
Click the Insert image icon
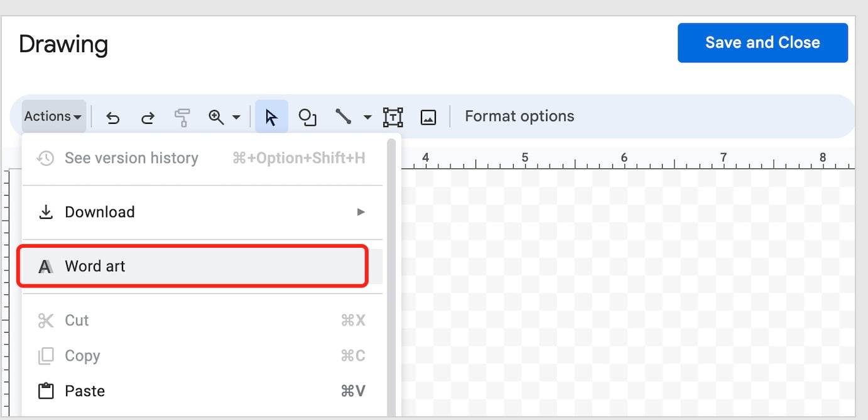[x=428, y=117]
